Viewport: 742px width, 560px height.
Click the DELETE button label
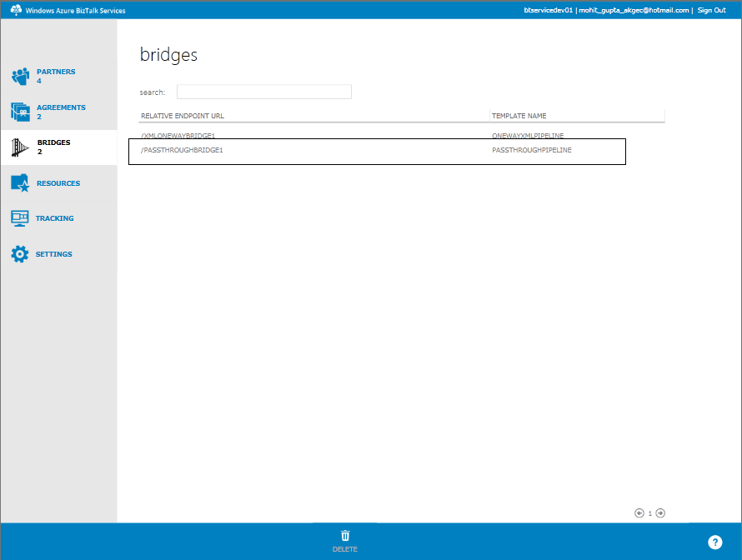[x=345, y=549]
